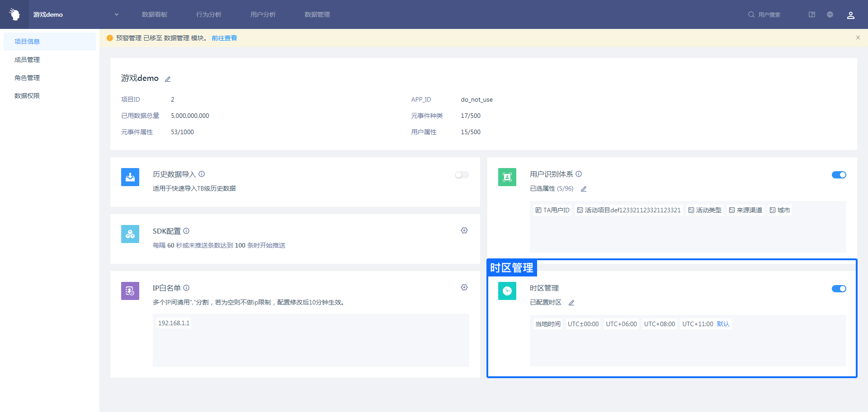This screenshot has width=868, height=412.
Task: Open SDK配置 settings gear icon
Action: coord(464,230)
